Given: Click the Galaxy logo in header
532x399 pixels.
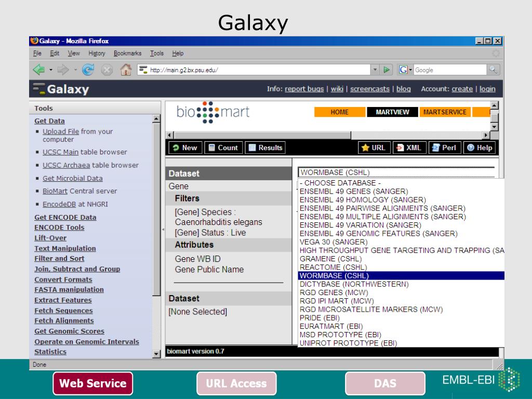Looking at the screenshot, I should point(61,89).
